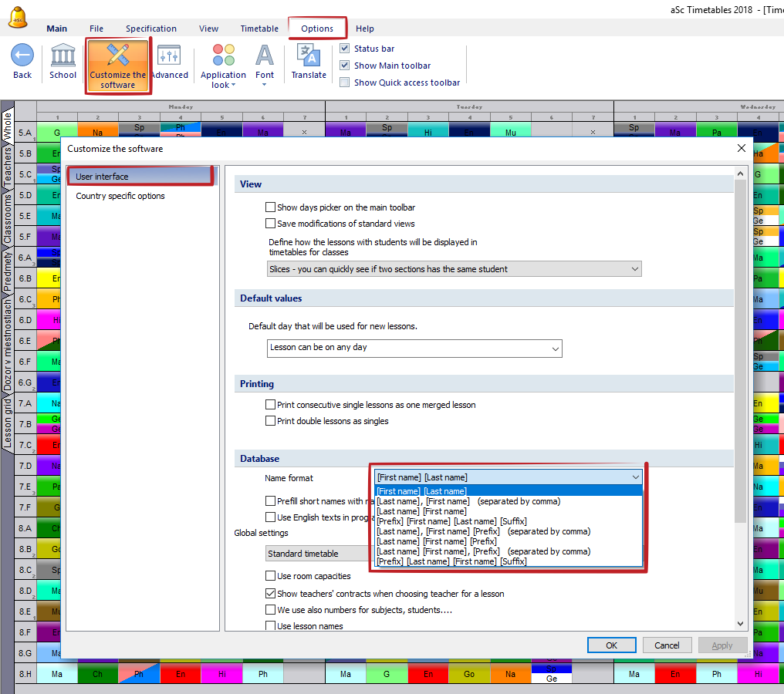
Task: Disable the Status bar checkbox
Action: pyautogui.click(x=345, y=49)
